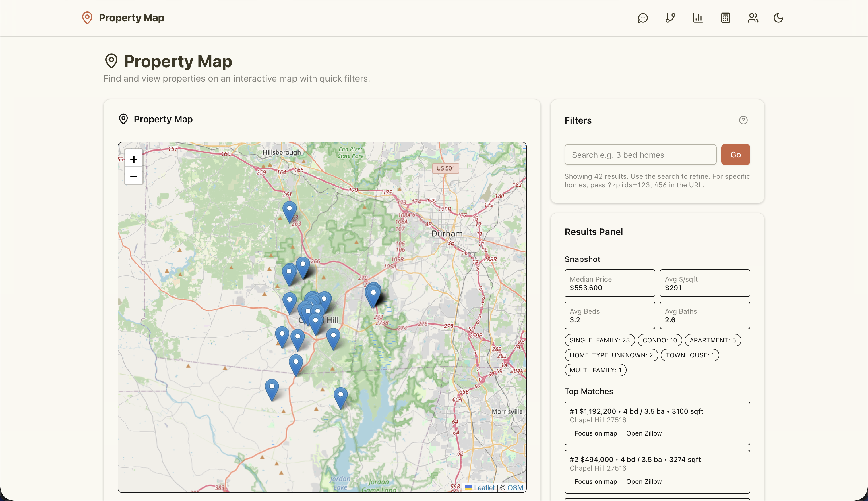Toggle dark mode with the moon icon
Image resolution: width=868 pixels, height=501 pixels.
tap(778, 18)
